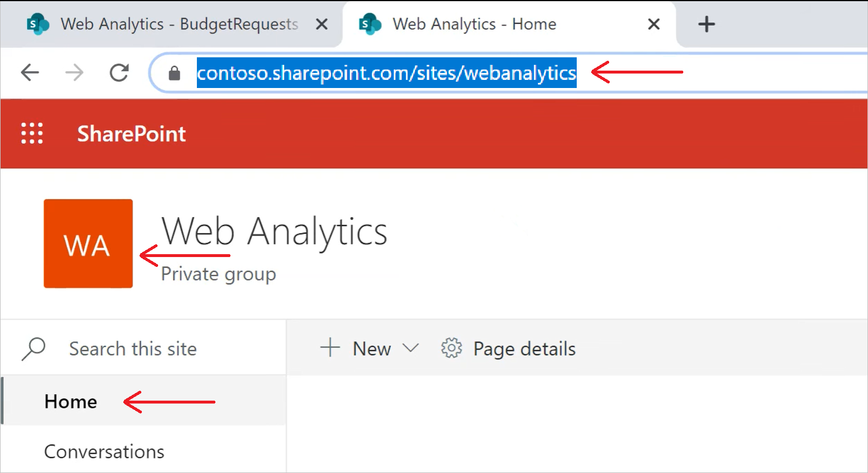Click the plus icon beside New
The height and width of the screenshot is (473, 868).
[x=329, y=348]
